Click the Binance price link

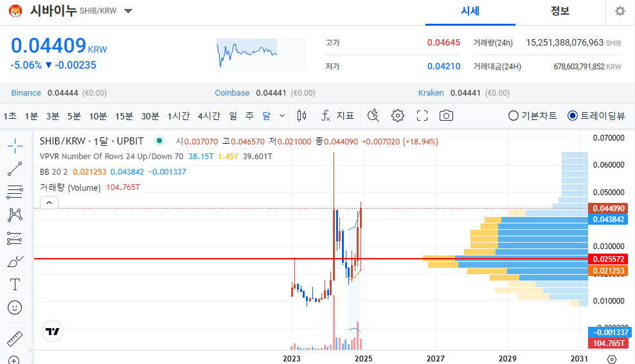tap(26, 93)
